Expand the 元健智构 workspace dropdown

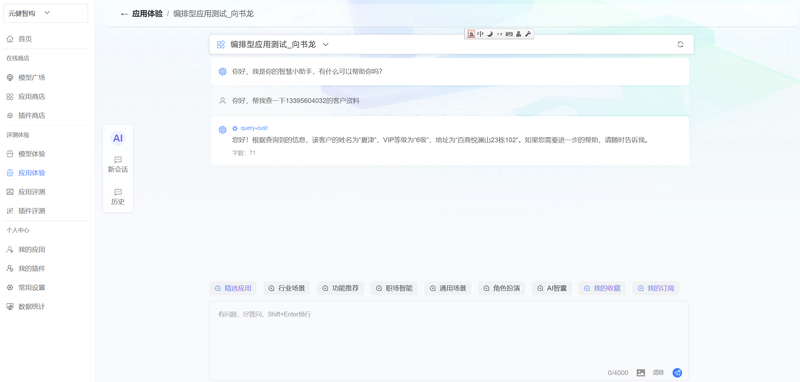[x=45, y=13]
